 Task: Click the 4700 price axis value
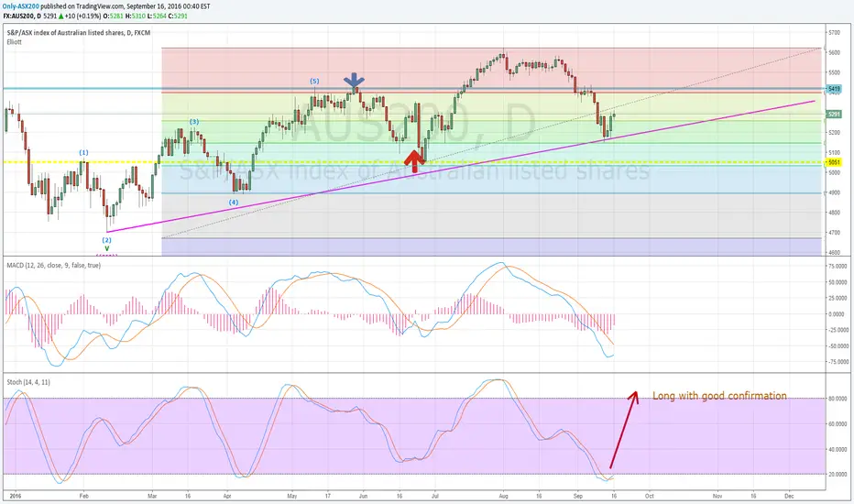click(834, 233)
